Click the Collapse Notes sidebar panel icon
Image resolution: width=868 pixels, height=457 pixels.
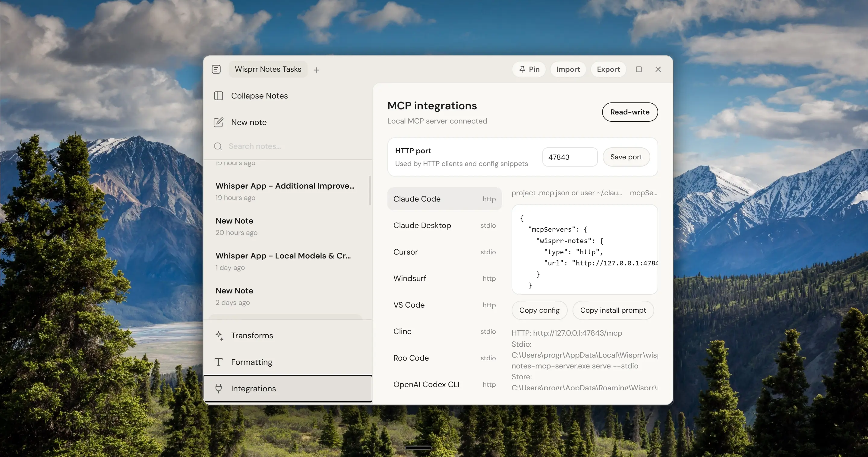tap(218, 95)
